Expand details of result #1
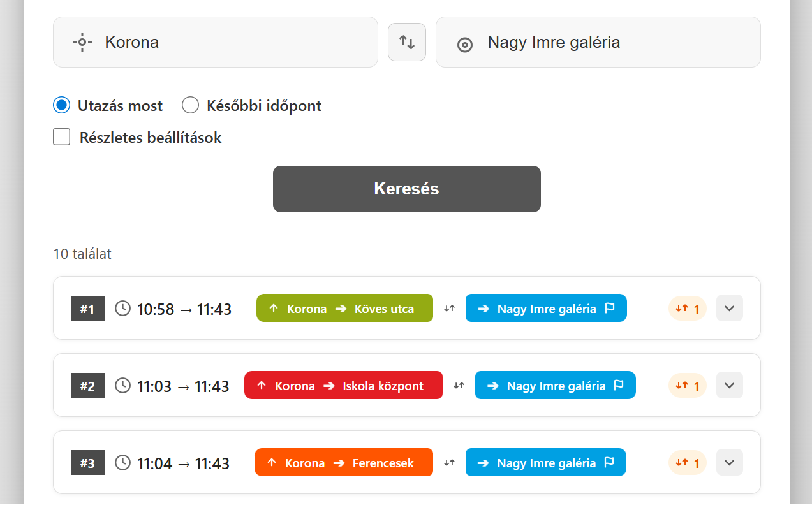The height and width of the screenshot is (510, 812). [x=729, y=308]
